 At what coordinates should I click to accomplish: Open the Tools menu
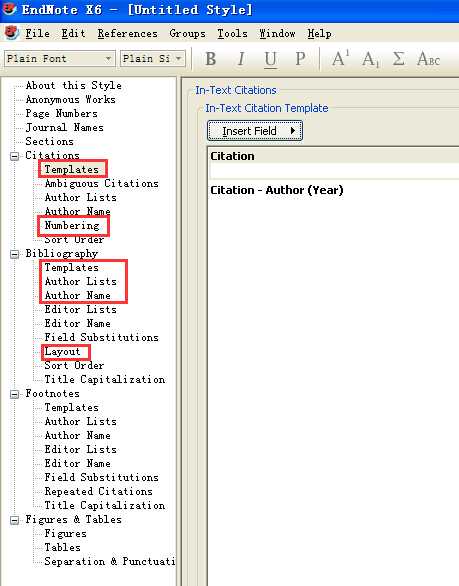click(232, 34)
